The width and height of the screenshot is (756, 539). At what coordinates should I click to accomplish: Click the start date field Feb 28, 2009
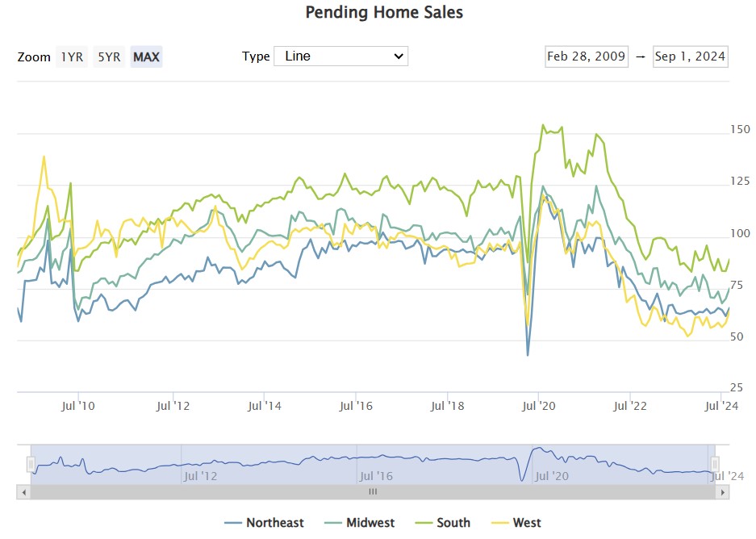[x=587, y=56]
